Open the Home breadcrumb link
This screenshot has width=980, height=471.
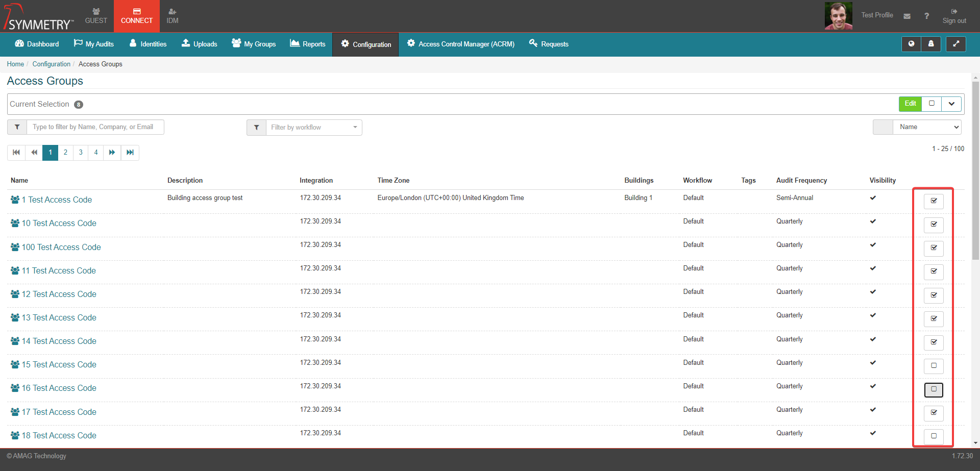pos(15,64)
